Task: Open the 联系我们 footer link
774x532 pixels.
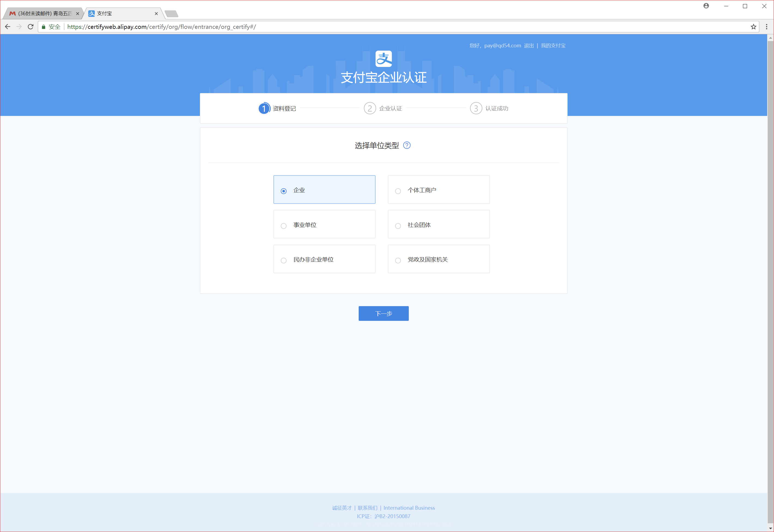Action: [367, 508]
